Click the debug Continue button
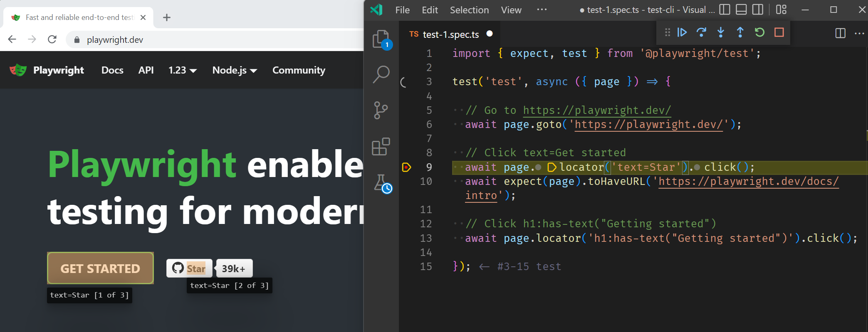The width and height of the screenshot is (868, 332). click(x=682, y=32)
